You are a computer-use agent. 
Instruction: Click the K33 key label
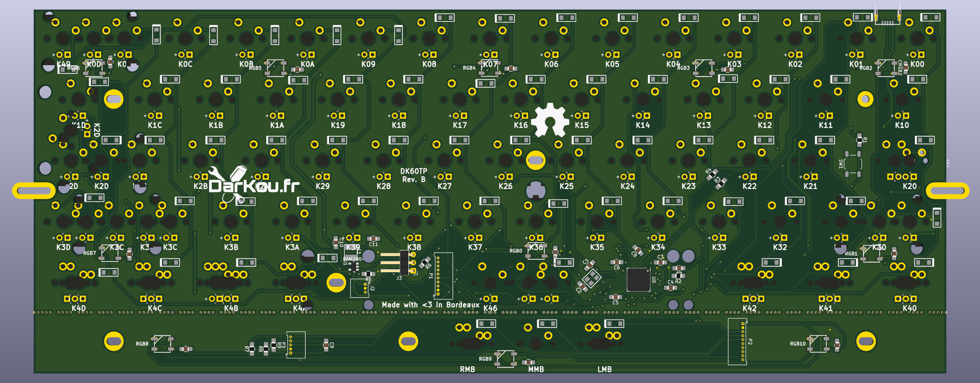[719, 247]
